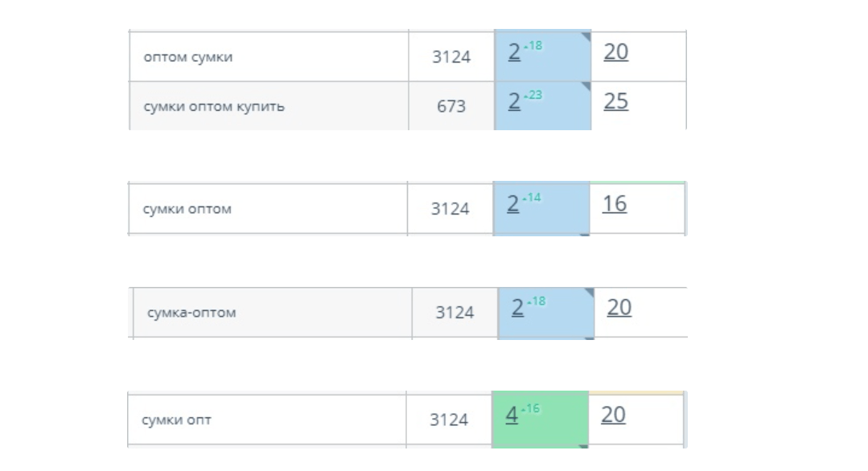Open the 20 link in the оптом сумки row
This screenshot has width=868, height=471.
[x=615, y=53]
